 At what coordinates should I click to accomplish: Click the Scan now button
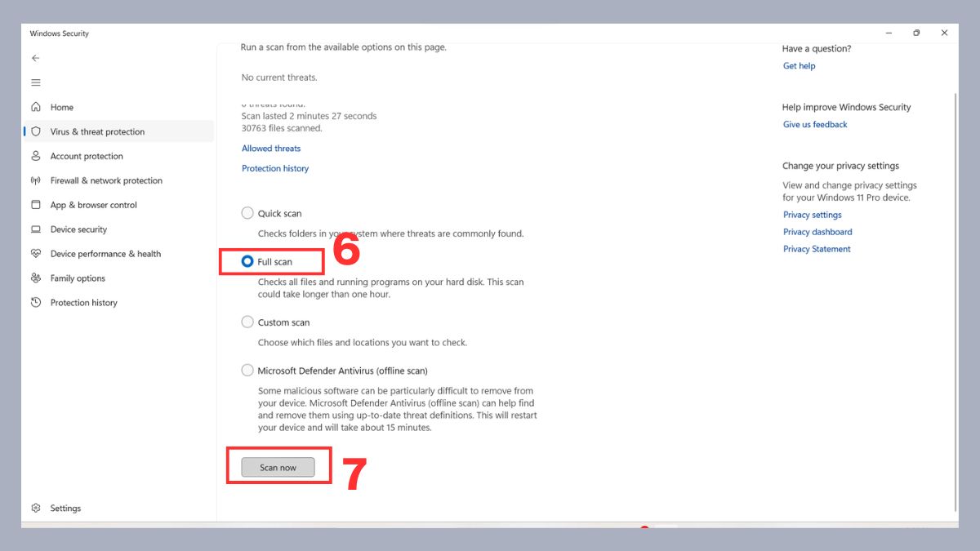278,468
